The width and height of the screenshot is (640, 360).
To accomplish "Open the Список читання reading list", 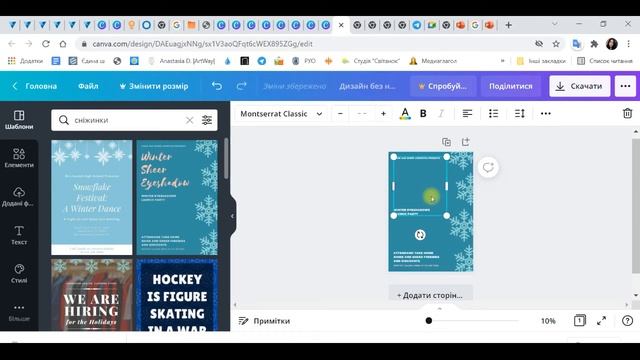I will [605, 61].
